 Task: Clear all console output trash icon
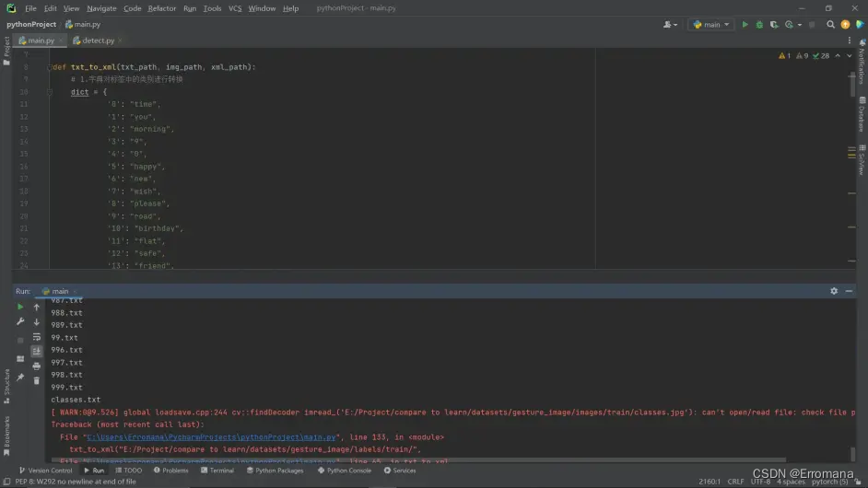(37, 380)
